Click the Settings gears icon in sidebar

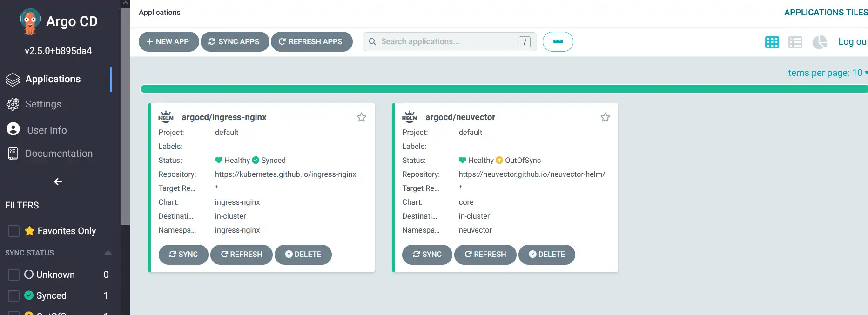[13, 104]
